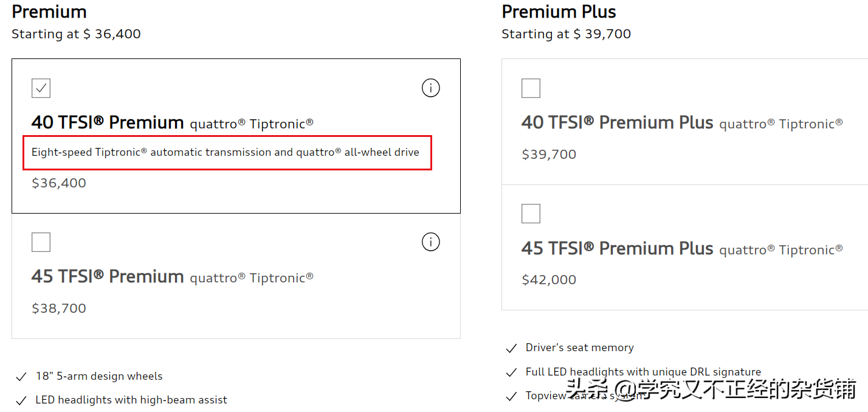Click the LED headlights with high-beam assist item

[x=131, y=400]
